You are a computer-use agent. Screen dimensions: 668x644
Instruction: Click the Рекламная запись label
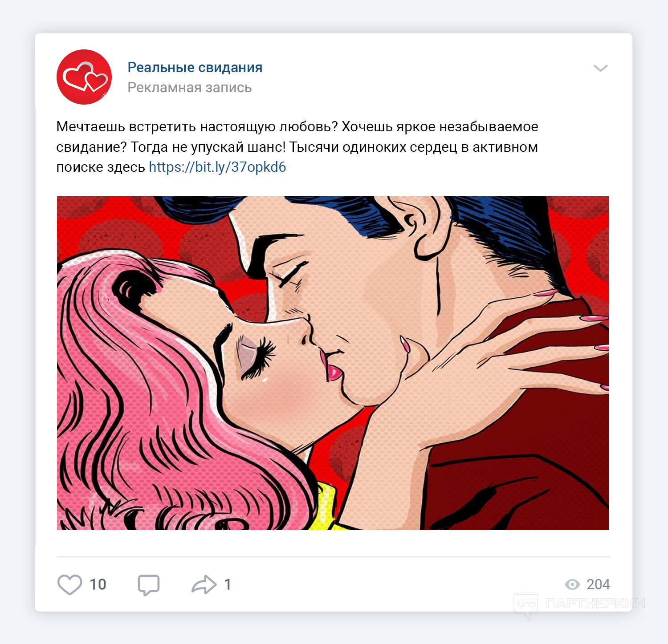point(190,88)
